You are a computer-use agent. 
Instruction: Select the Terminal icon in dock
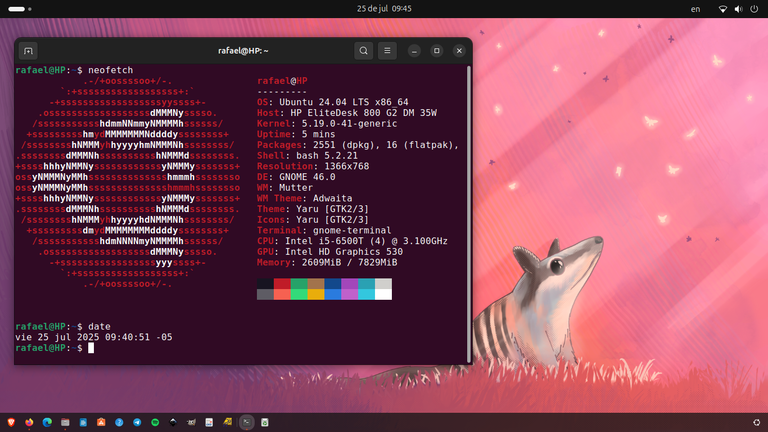tap(247, 422)
